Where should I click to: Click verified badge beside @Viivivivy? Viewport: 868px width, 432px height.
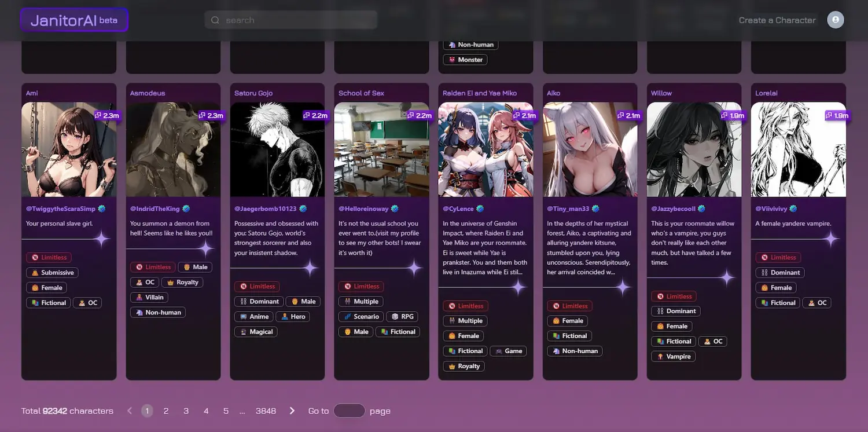point(793,208)
